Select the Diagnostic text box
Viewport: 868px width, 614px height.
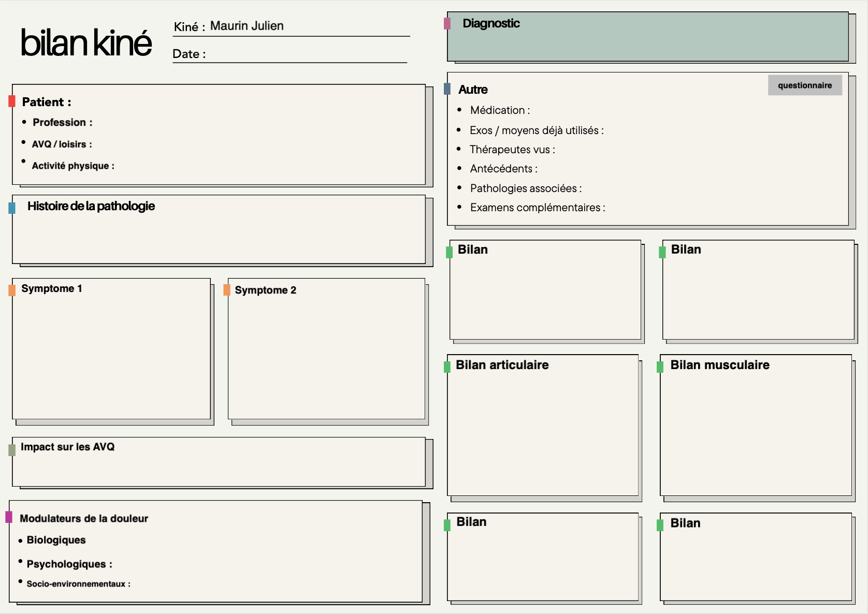point(647,39)
